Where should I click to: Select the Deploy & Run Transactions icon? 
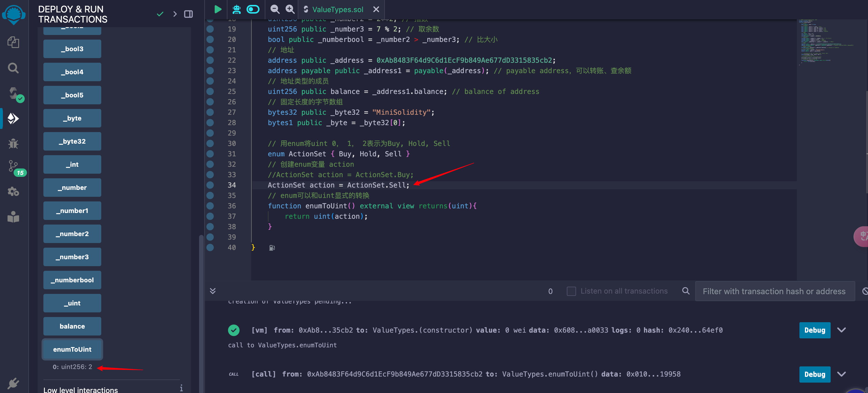[14, 118]
